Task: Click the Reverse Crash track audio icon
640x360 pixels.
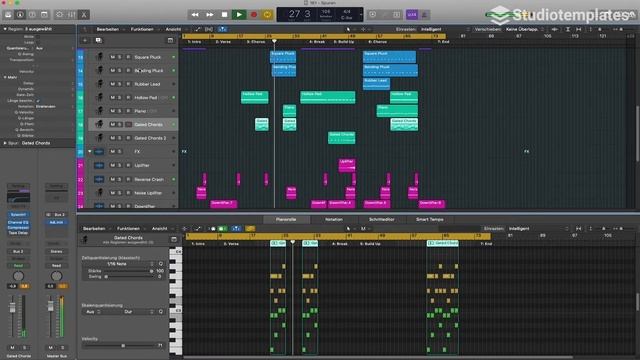Action: [99, 179]
